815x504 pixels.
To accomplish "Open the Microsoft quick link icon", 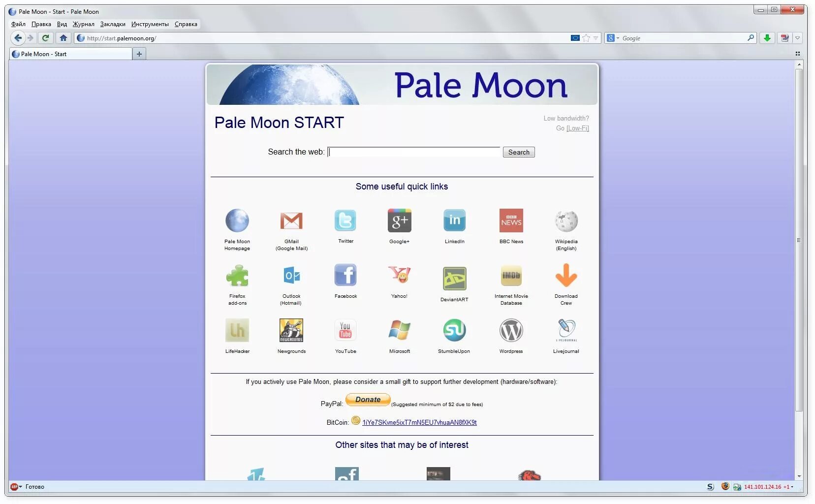I will [399, 330].
